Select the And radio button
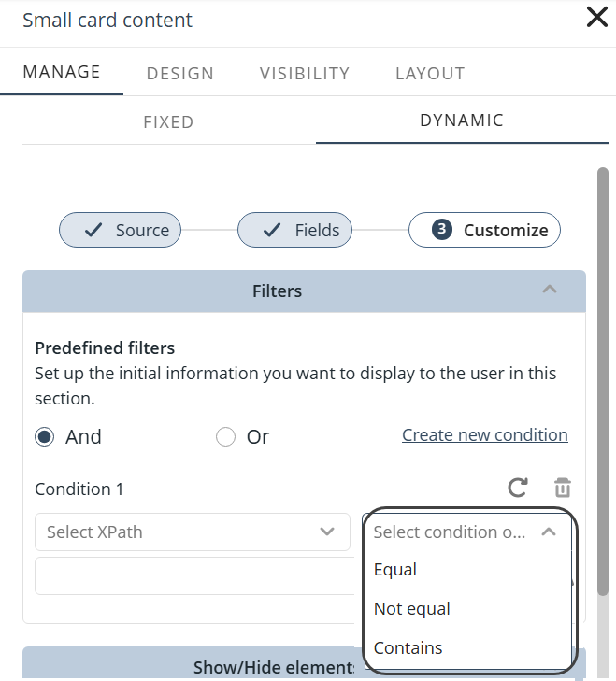616x681 pixels. tap(45, 437)
